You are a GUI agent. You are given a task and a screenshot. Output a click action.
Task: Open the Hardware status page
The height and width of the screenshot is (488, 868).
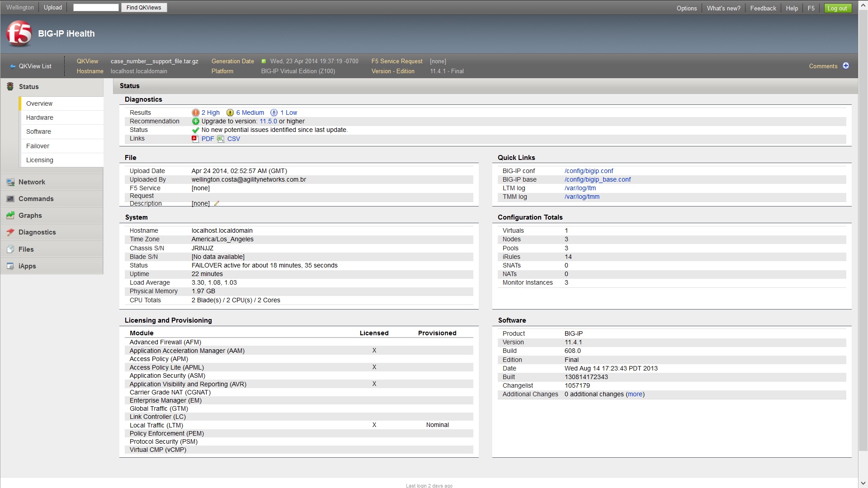(x=40, y=117)
